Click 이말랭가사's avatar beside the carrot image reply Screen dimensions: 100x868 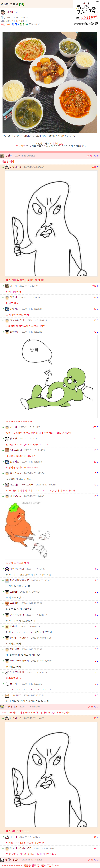coord(7,496)
